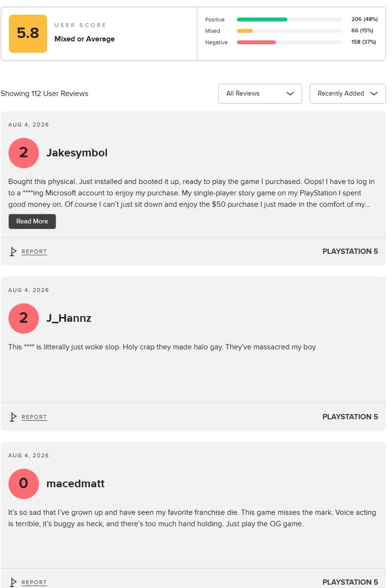This screenshot has height=588, width=392.
Task: Click the red score 0 badge beside macedmatt
Action: 24,484
